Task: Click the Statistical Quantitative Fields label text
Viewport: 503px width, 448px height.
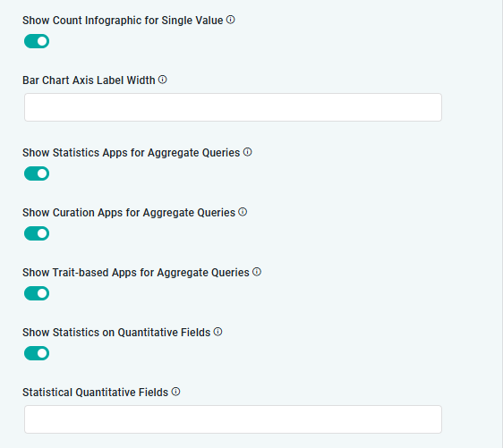Action: tap(95, 393)
